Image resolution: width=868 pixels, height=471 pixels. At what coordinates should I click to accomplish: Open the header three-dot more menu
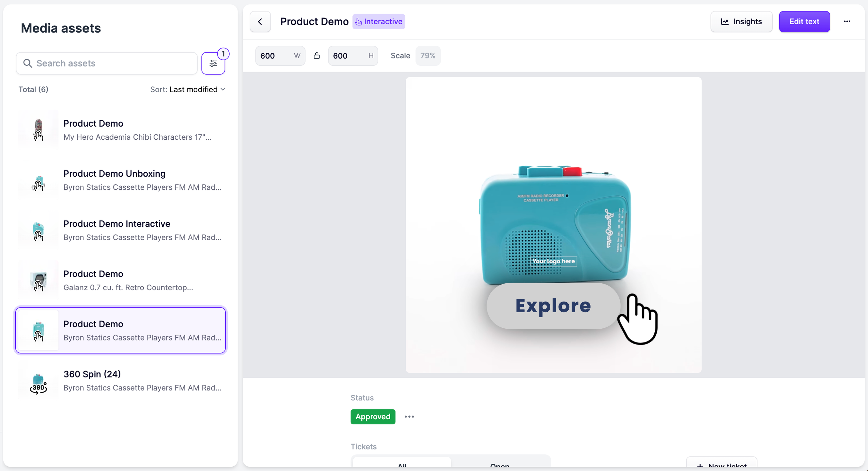pyautogui.click(x=847, y=22)
